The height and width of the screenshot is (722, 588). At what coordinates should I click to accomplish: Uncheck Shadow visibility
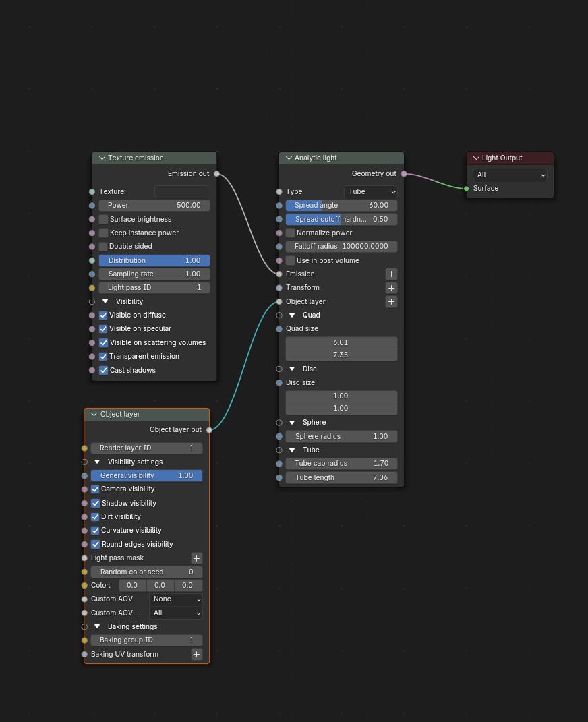pyautogui.click(x=95, y=504)
